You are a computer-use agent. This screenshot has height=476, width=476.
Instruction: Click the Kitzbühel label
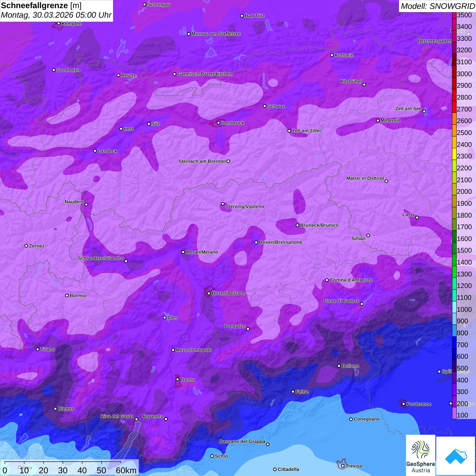click(x=351, y=81)
